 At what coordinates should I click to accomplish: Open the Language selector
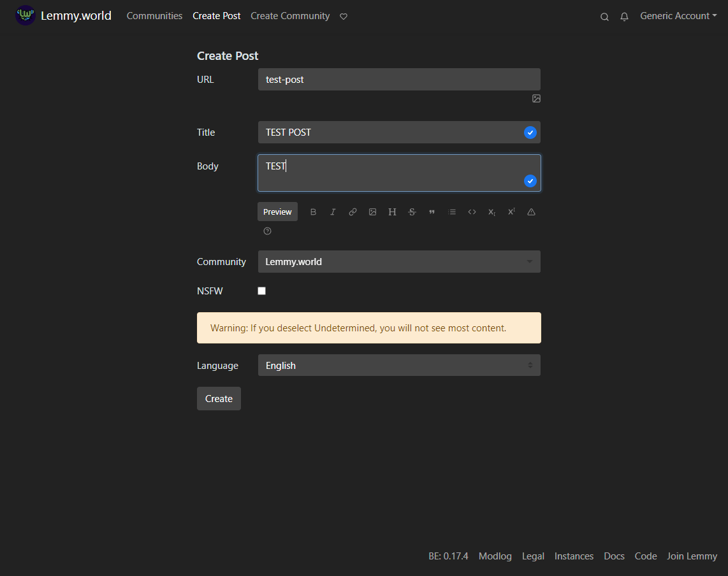[x=399, y=365]
